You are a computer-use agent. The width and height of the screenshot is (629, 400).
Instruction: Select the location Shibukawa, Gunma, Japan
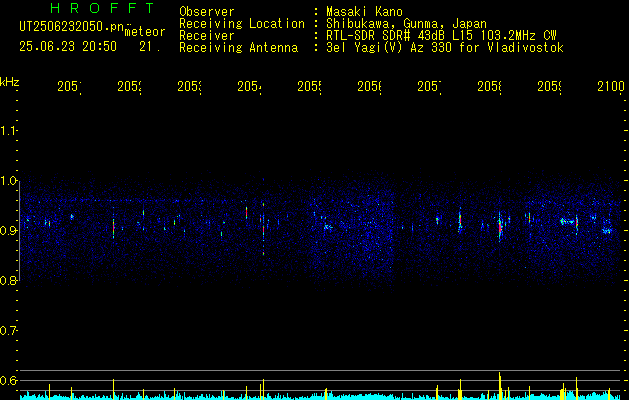(406, 24)
